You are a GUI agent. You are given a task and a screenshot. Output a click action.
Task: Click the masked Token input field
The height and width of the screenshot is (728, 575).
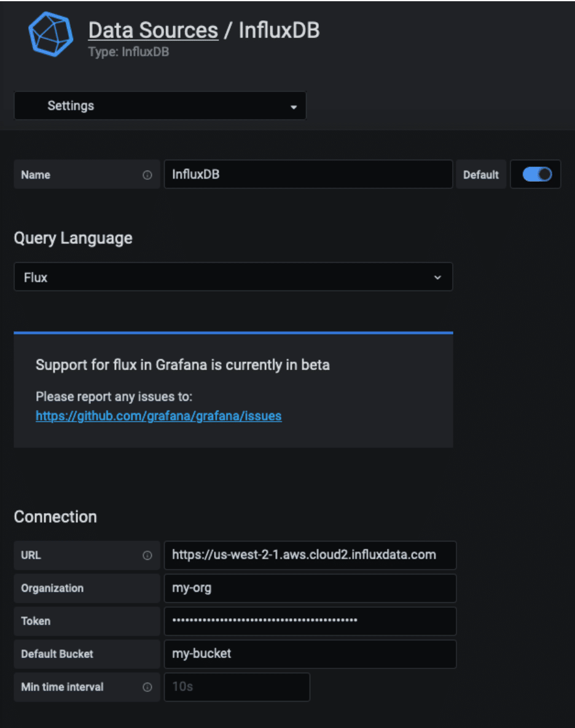310,621
